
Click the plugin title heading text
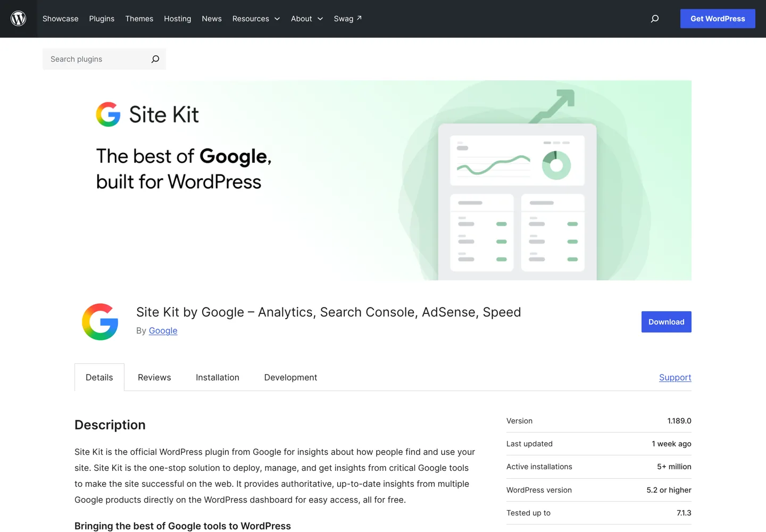coord(329,312)
